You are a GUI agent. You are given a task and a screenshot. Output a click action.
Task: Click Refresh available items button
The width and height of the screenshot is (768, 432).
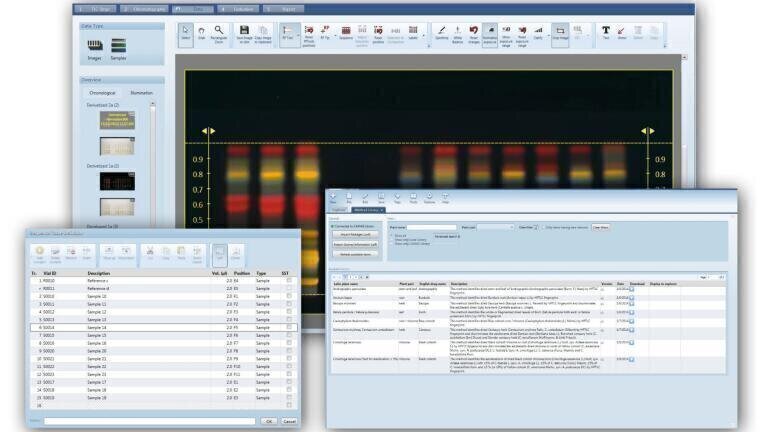[x=356, y=255]
